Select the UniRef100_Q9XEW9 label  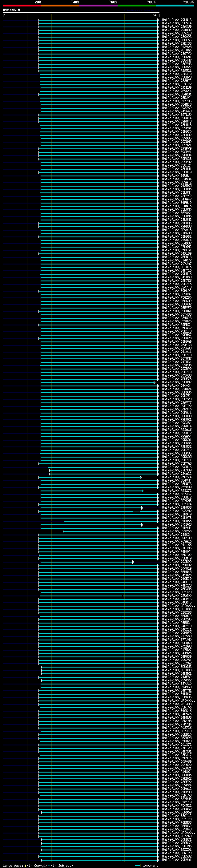177,88
